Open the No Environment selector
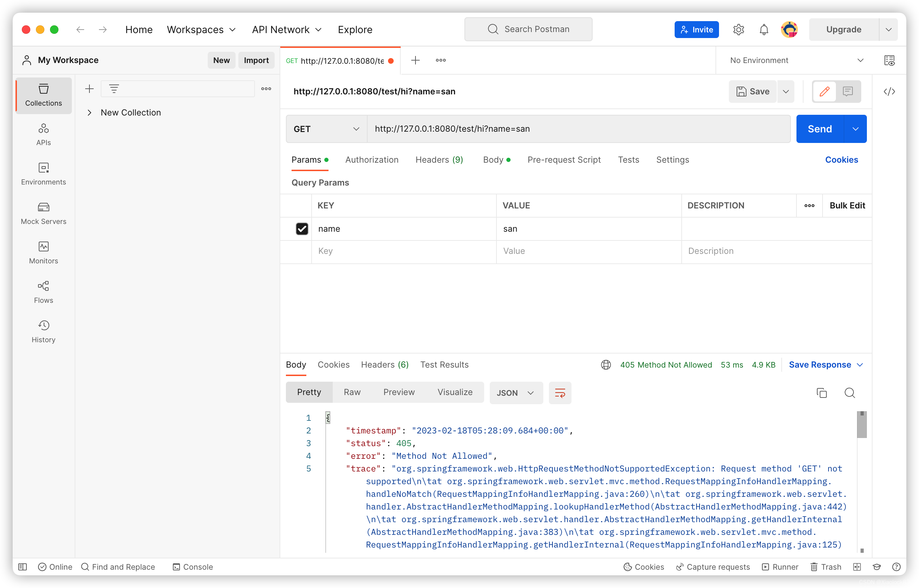The image size is (919, 588). tap(796, 60)
